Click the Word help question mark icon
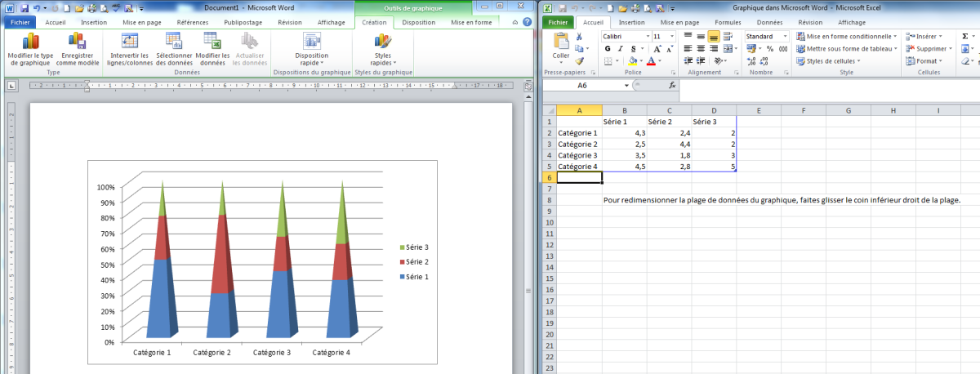The height and width of the screenshot is (374, 980). tap(528, 23)
